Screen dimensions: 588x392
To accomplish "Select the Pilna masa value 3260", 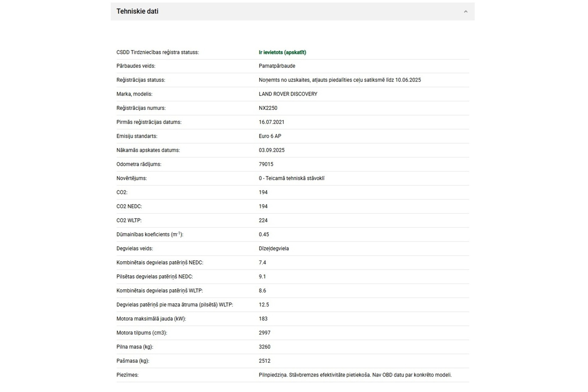I will pos(265,347).
